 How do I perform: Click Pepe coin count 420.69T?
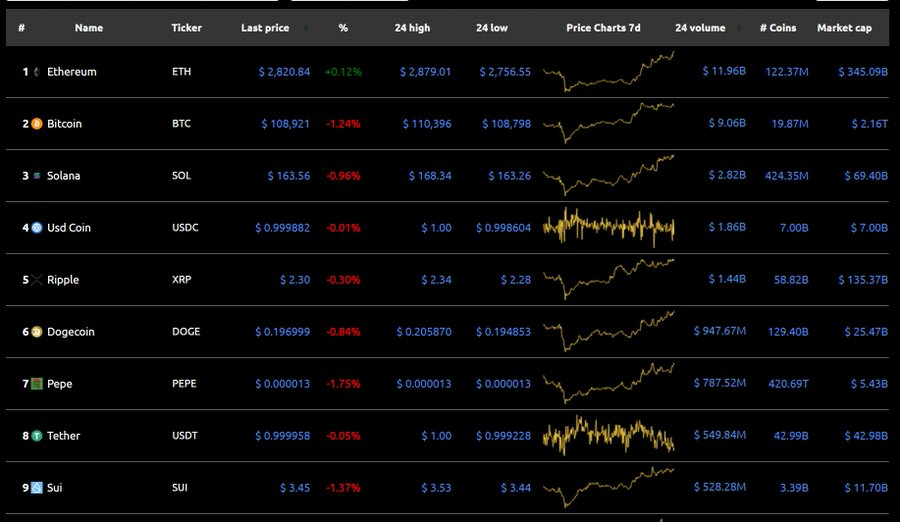coord(789,384)
